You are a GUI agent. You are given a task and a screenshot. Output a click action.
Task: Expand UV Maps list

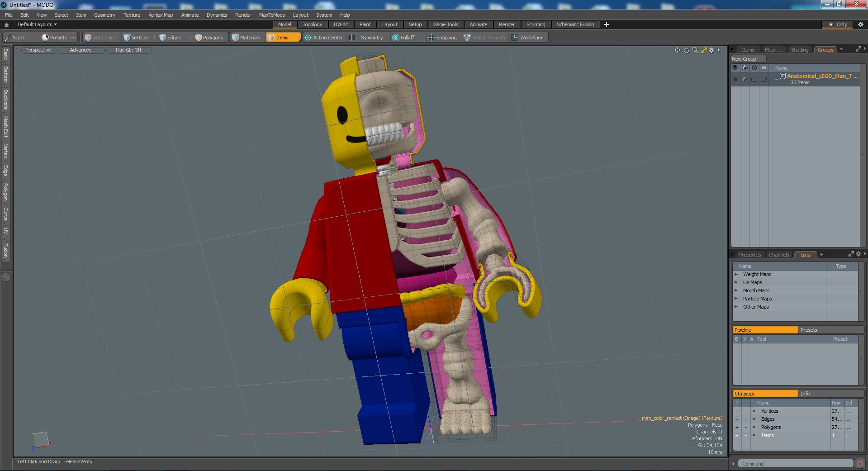coord(736,282)
